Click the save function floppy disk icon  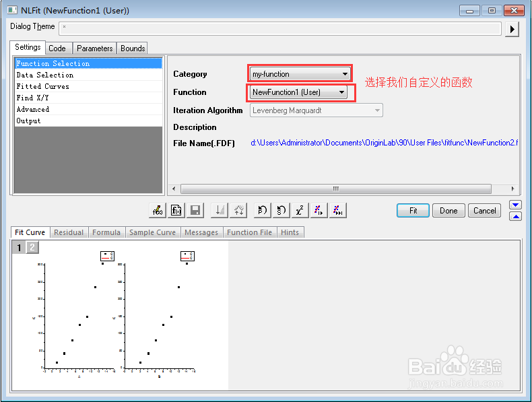click(195, 210)
